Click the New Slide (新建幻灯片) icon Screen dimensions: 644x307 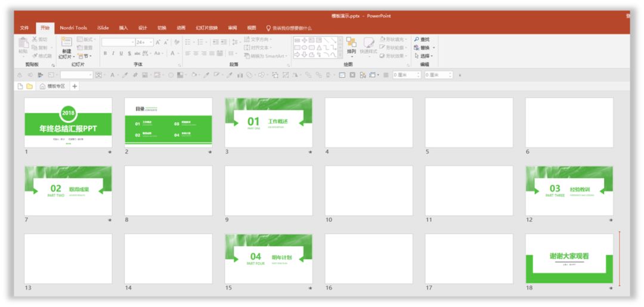pos(67,42)
